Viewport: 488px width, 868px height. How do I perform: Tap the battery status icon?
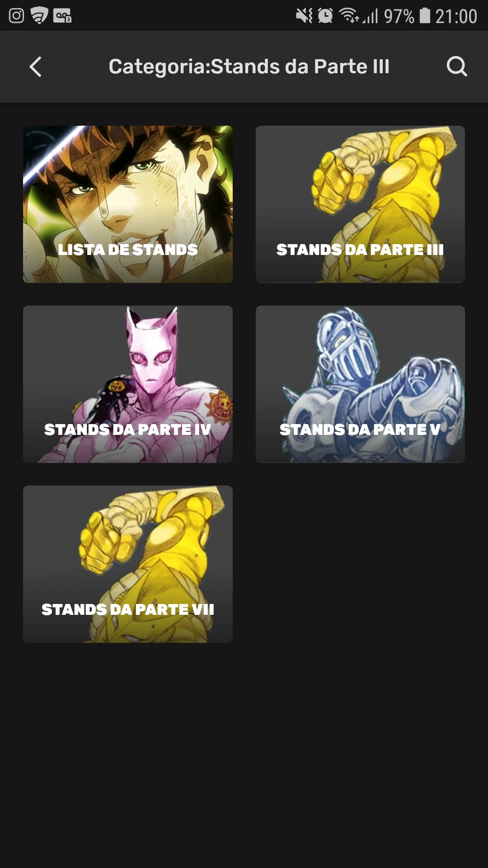[x=425, y=15]
